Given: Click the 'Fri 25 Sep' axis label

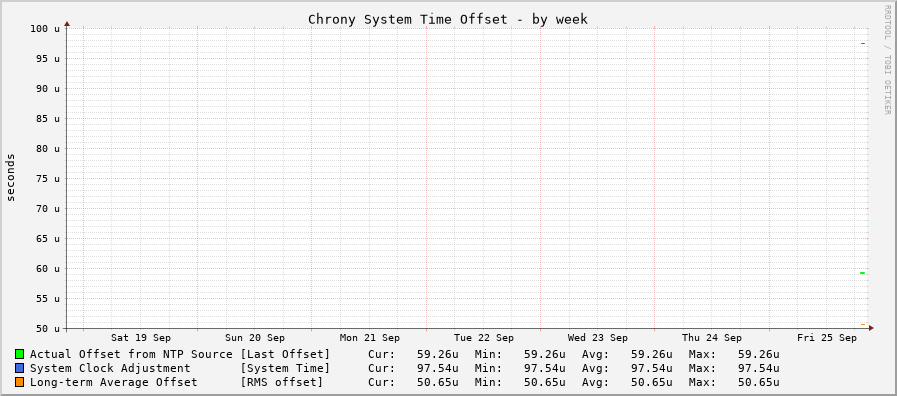Looking at the screenshot, I should tap(827, 338).
